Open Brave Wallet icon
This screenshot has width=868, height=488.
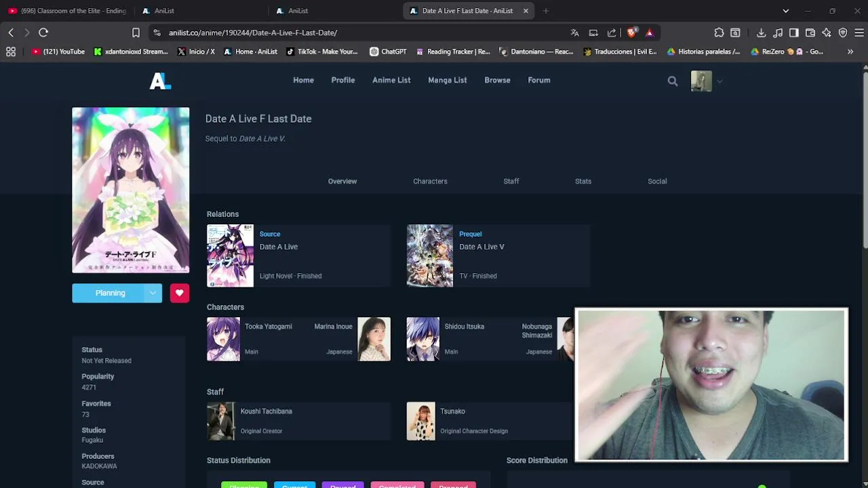(810, 33)
